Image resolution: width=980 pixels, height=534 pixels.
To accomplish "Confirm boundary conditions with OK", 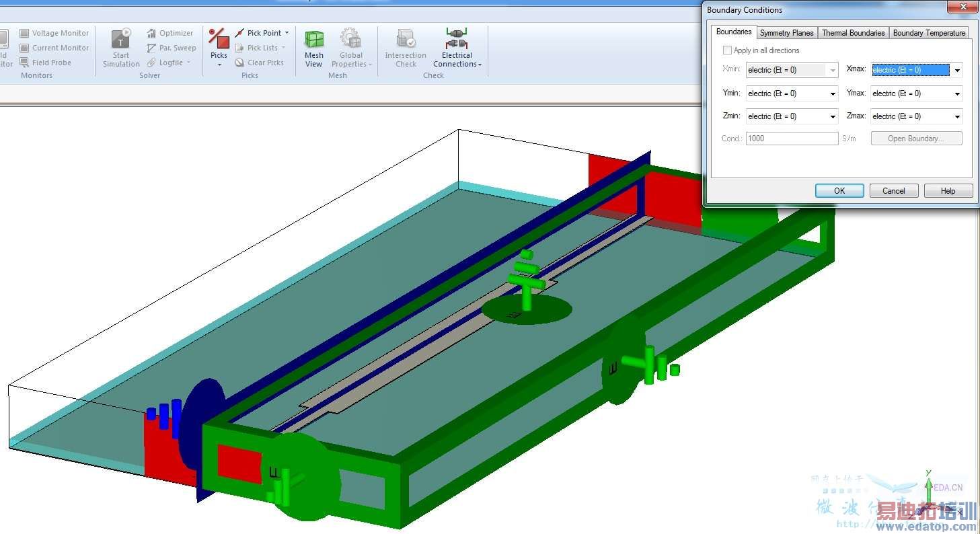I will pyautogui.click(x=839, y=191).
